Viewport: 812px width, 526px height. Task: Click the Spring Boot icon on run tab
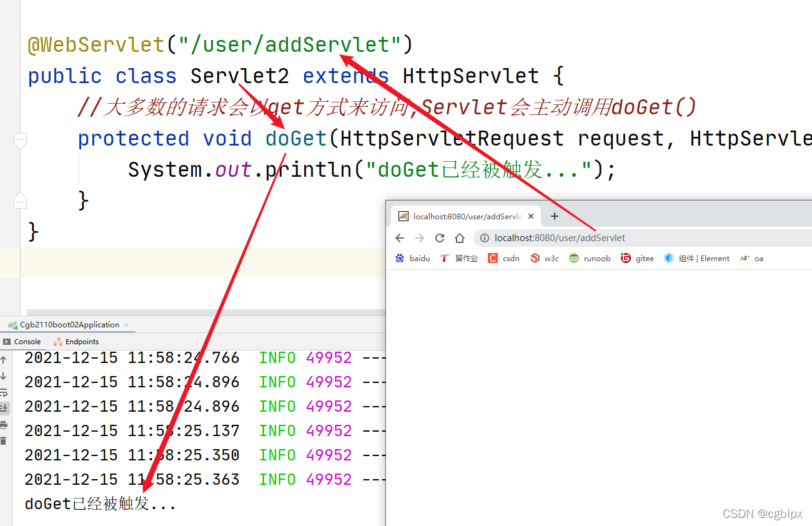click(12, 325)
